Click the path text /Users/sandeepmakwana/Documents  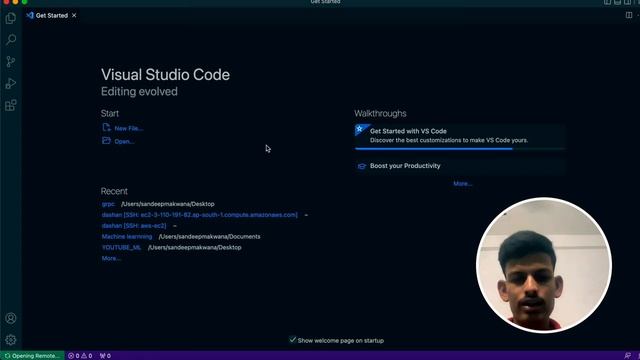pos(209,236)
